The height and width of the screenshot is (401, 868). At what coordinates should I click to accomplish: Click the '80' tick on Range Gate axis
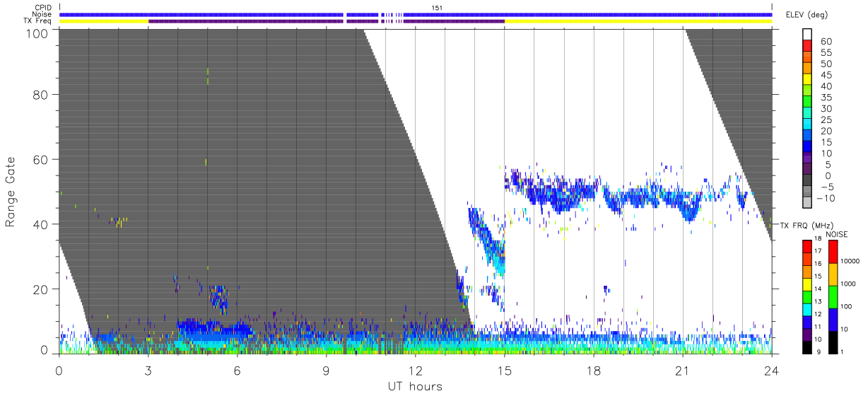[40, 95]
